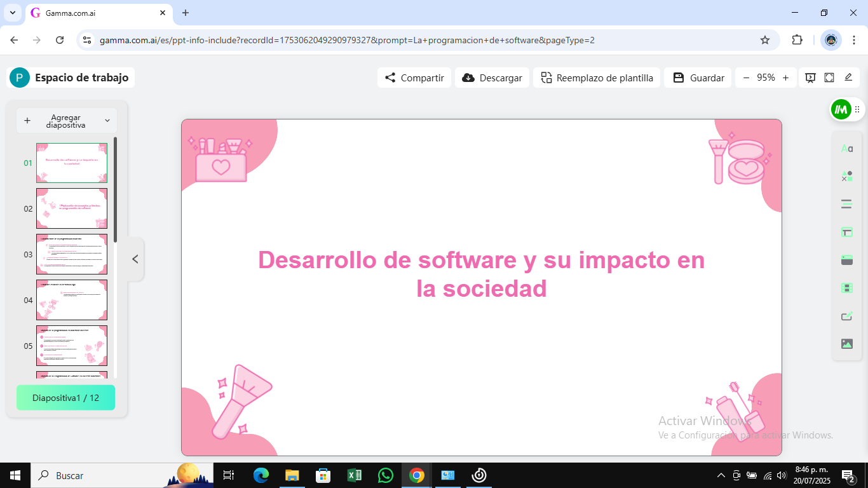The image size is (868, 488).
Task: Open the image tool in sidebar
Action: [x=846, y=344]
